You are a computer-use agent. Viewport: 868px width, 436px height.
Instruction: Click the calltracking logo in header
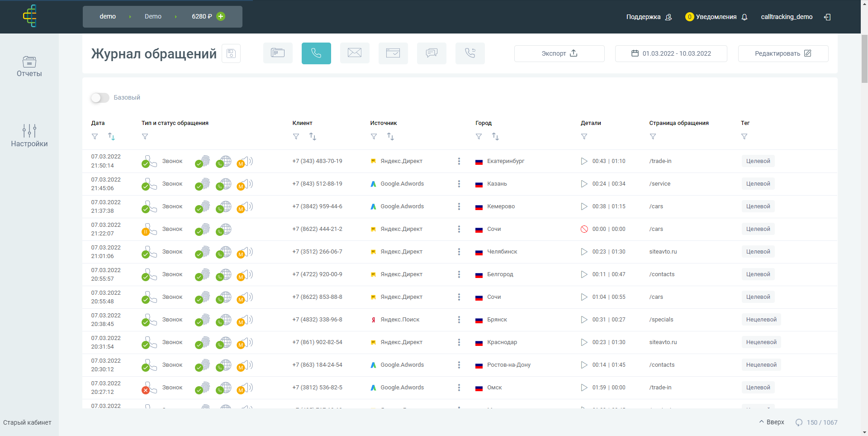coord(30,16)
